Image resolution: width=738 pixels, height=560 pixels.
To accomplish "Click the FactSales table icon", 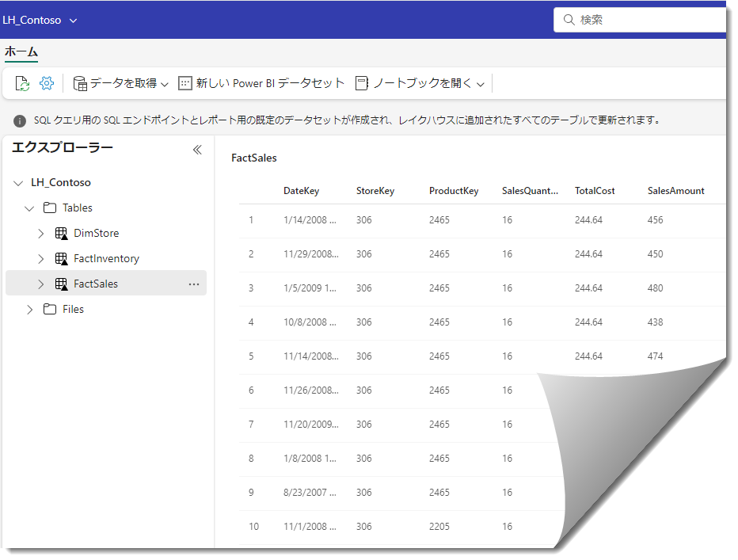I will coord(61,284).
